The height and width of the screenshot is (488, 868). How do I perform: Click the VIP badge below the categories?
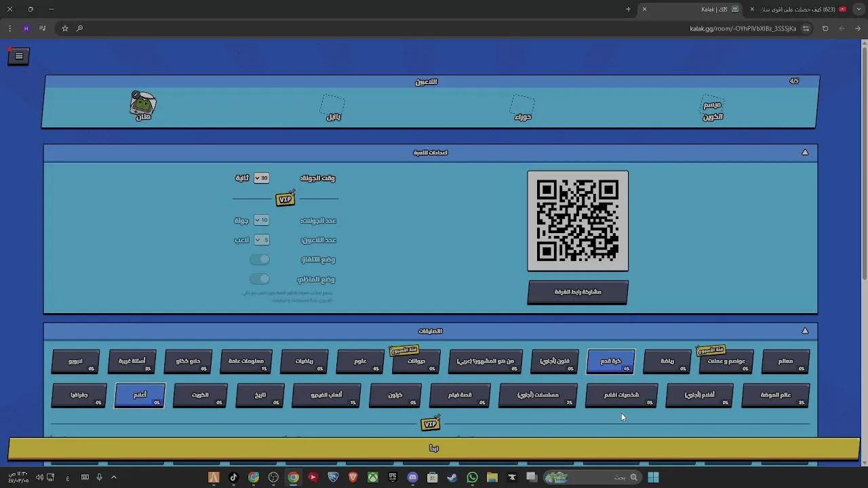(x=430, y=424)
